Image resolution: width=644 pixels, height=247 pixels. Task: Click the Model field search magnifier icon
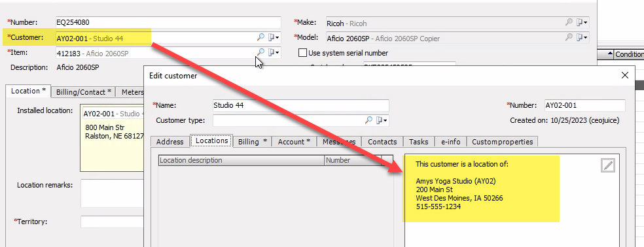coord(569,37)
